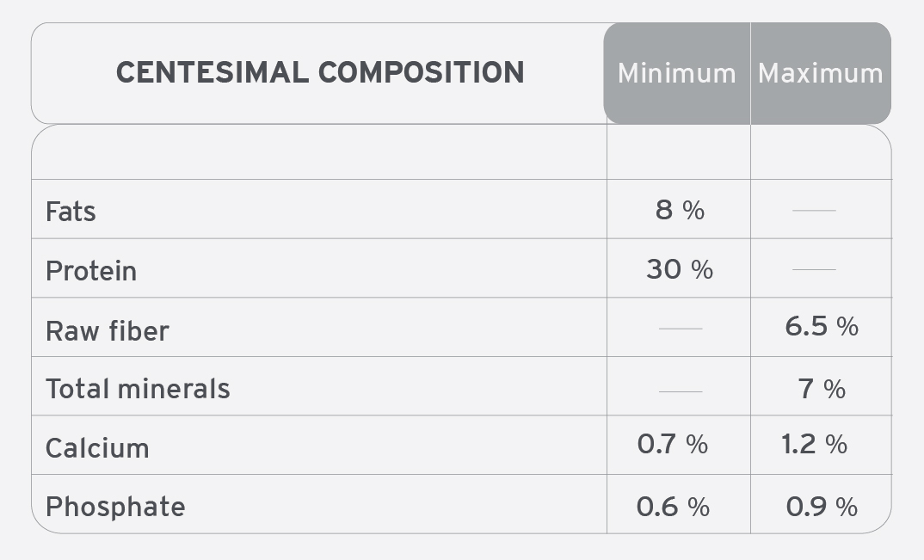Click the Fats row label
Viewport: 924px width, 560px height.
71,211
